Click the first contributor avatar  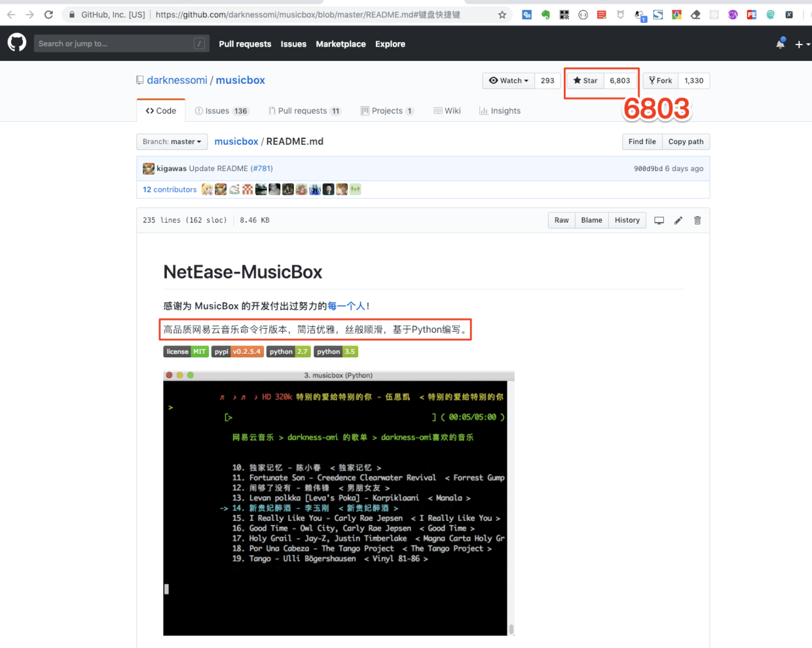(207, 189)
